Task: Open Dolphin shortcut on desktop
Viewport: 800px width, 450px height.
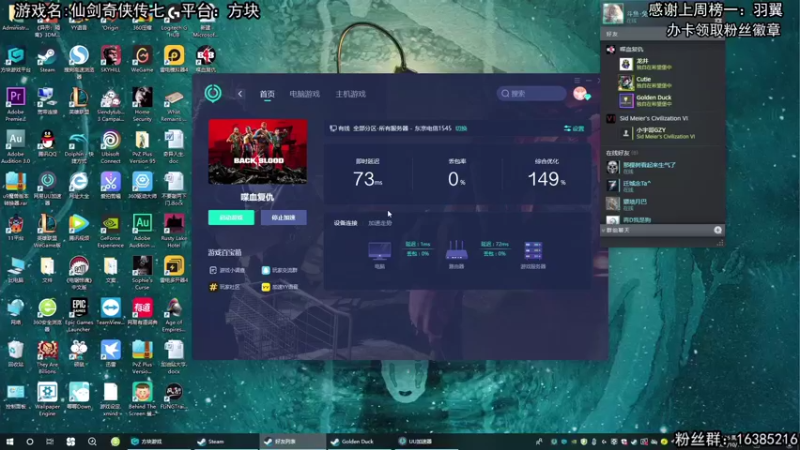Action: pyautogui.click(x=79, y=147)
